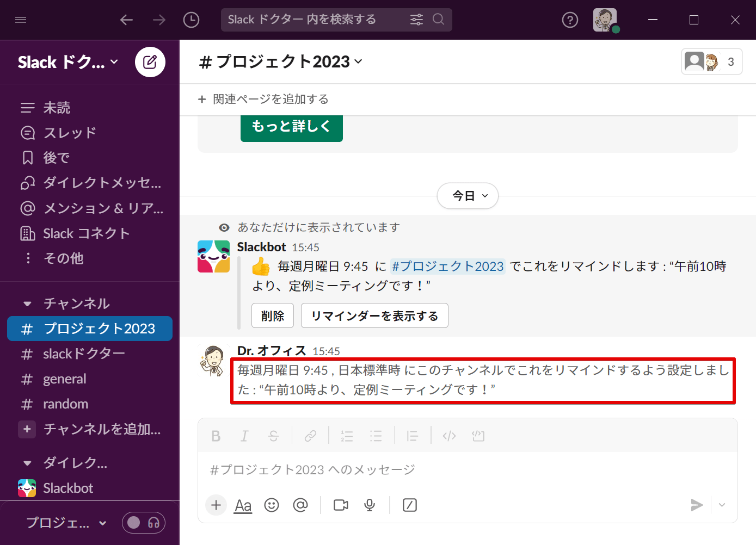Open view history via the clock icon
This screenshot has height=545, width=756.
tap(192, 20)
